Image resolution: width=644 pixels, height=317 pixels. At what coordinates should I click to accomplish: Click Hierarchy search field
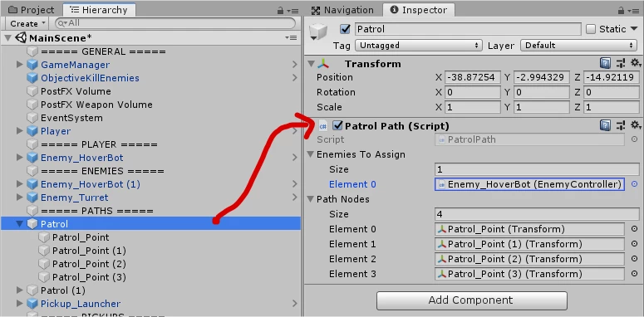pyautogui.click(x=175, y=23)
